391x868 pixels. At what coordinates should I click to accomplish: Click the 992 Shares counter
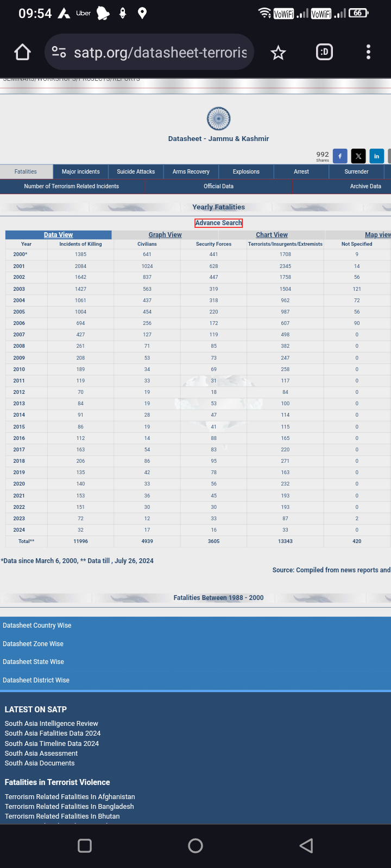pos(323,156)
